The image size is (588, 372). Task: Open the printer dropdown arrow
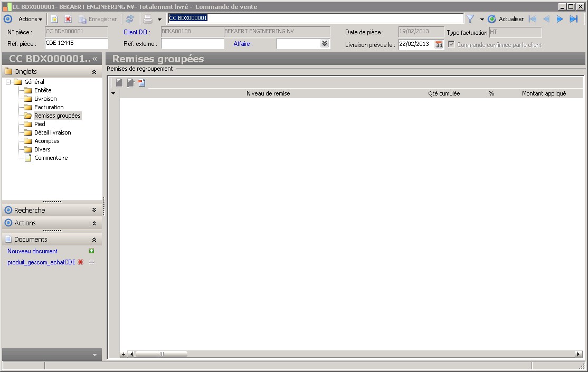point(159,20)
